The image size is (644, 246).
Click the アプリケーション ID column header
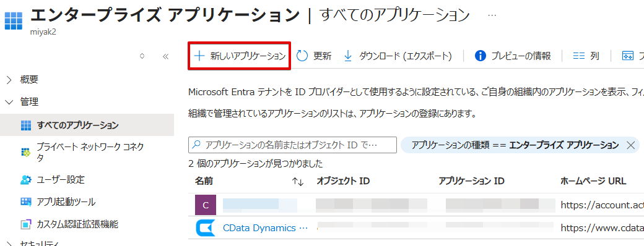pos(471,181)
